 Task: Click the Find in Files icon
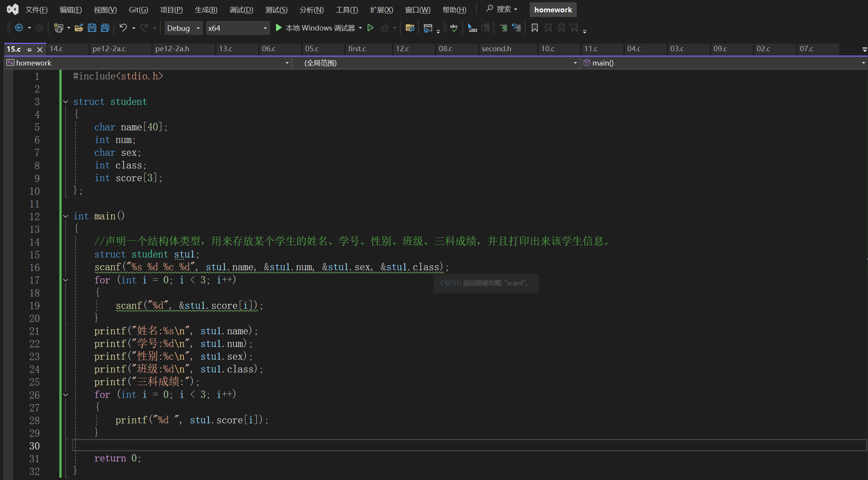pos(410,28)
